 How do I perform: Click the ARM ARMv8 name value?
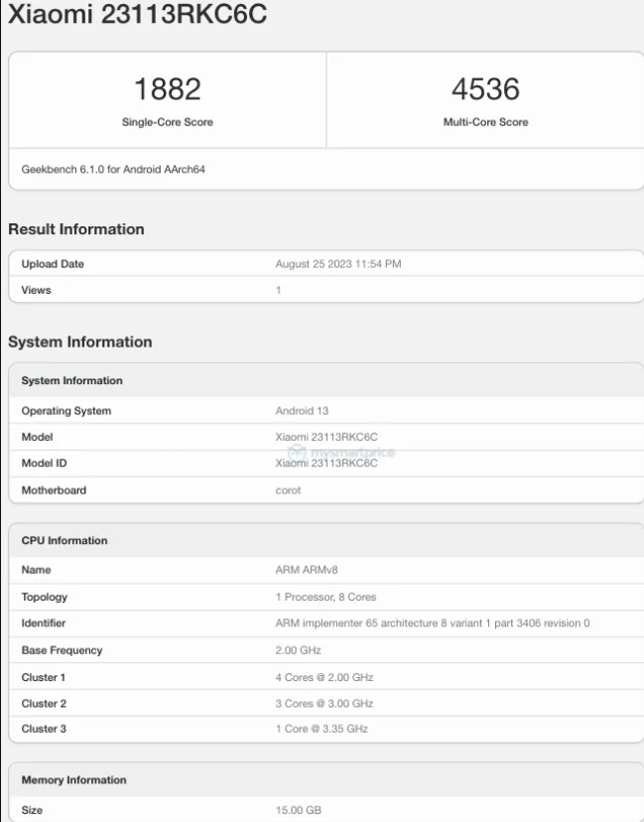pyautogui.click(x=309, y=570)
